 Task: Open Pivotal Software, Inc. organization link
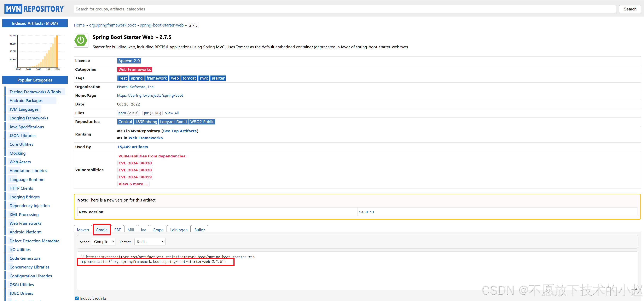(136, 87)
